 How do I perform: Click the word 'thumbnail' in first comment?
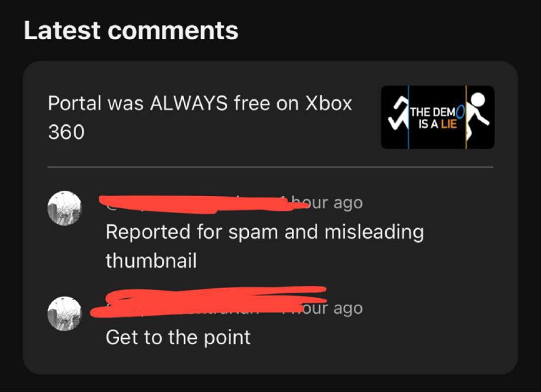point(151,261)
